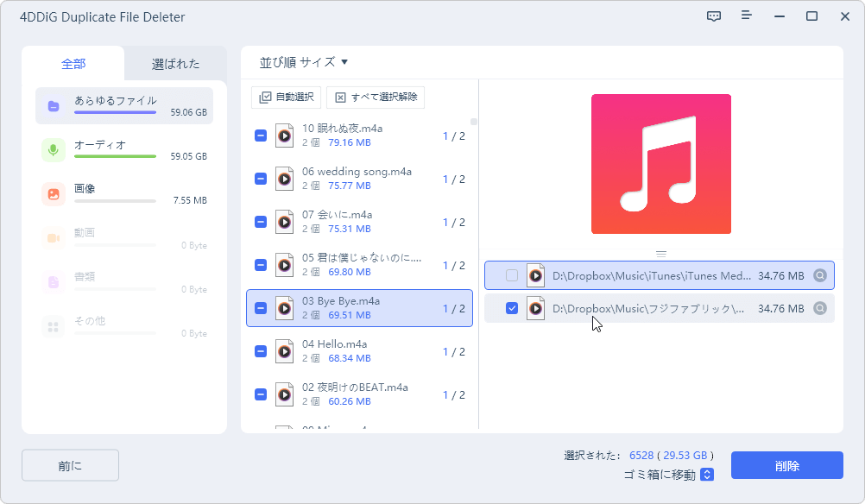
Task: Select the audio microphone icon in sidebar
Action: coord(54,150)
